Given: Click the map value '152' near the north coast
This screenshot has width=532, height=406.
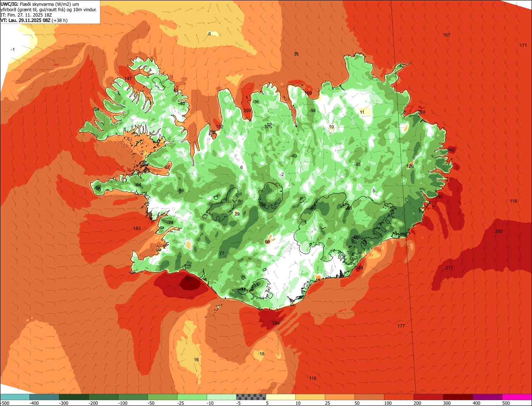Looking at the screenshot, I should point(219,127).
